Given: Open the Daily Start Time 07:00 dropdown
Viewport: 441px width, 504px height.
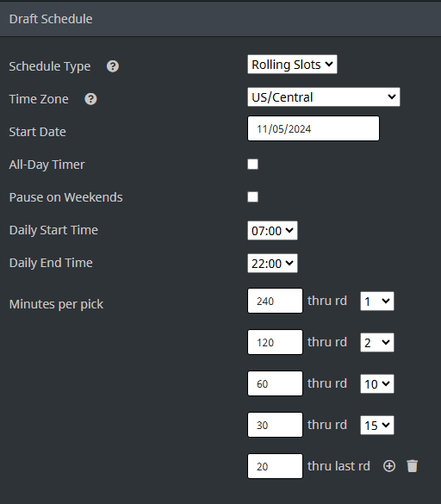Looking at the screenshot, I should tap(272, 231).
